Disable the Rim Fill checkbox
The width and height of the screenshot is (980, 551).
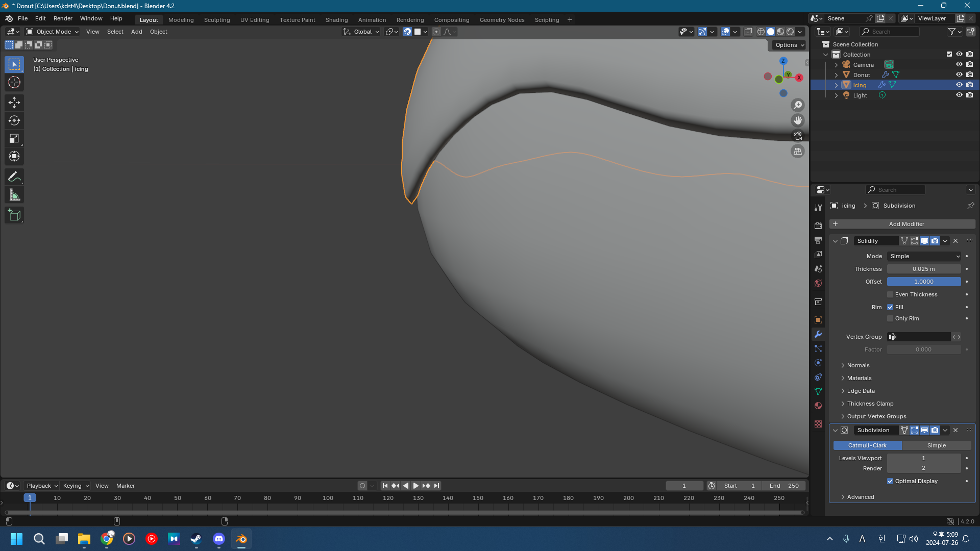click(890, 307)
